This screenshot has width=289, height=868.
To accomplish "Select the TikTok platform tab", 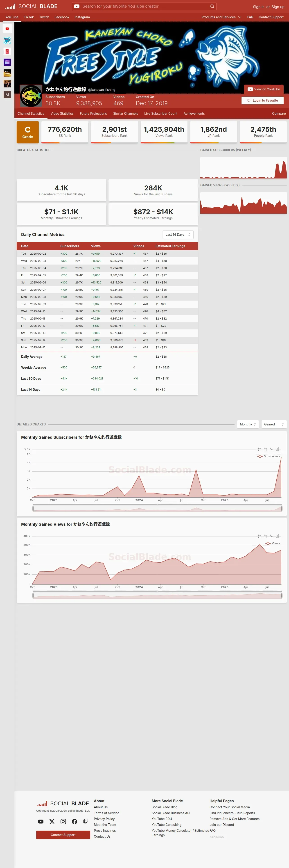I will [29, 17].
